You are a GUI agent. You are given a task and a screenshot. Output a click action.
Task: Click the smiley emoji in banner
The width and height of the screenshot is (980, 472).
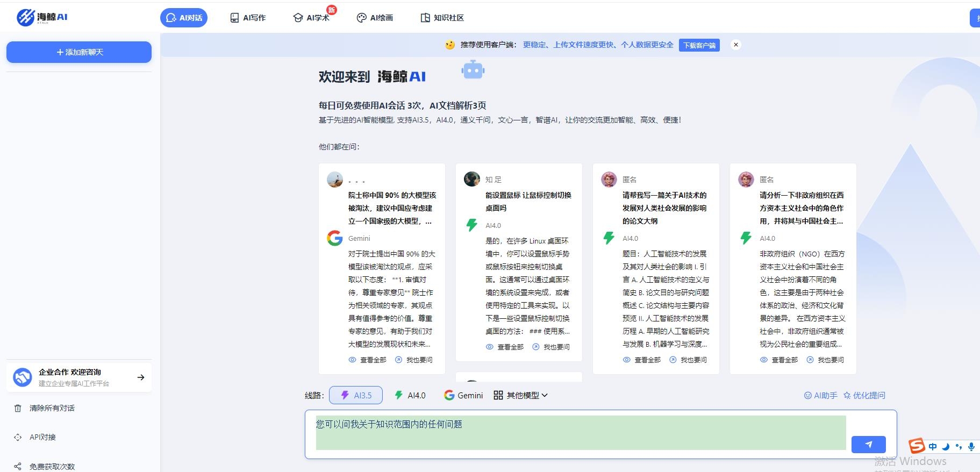(450, 45)
